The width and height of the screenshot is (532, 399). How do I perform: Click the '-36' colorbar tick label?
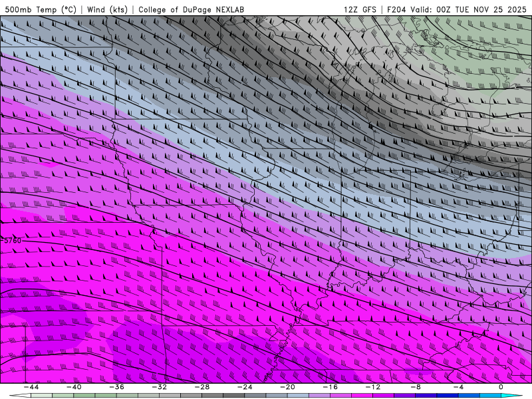(x=116, y=387)
